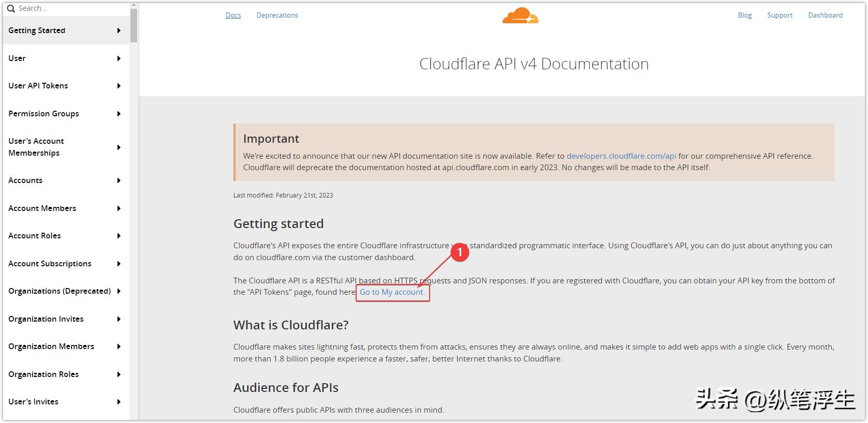Screen dimensions: 868x423
Task: Click the sidebar scrollbar up arrow
Action: click(134, 5)
